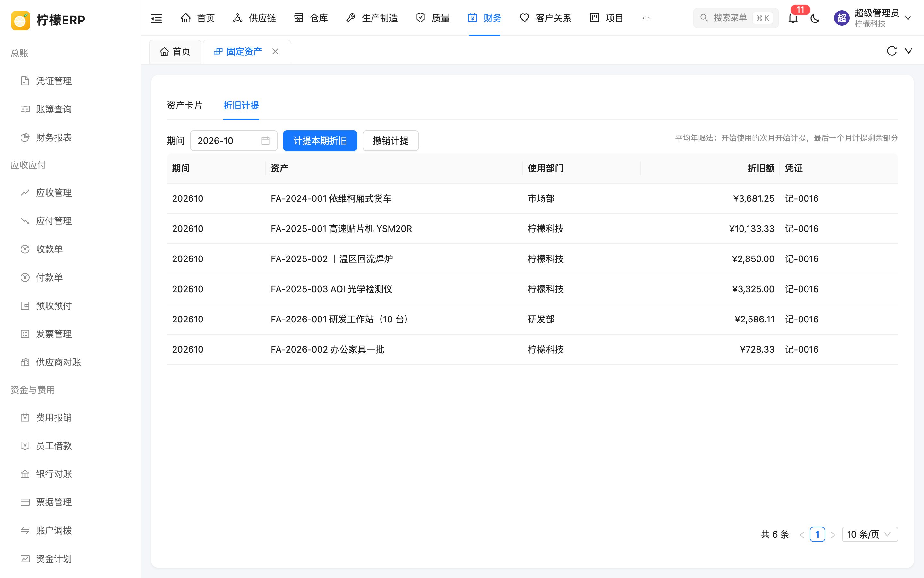Click the refresh icon in the tab bar

(892, 51)
